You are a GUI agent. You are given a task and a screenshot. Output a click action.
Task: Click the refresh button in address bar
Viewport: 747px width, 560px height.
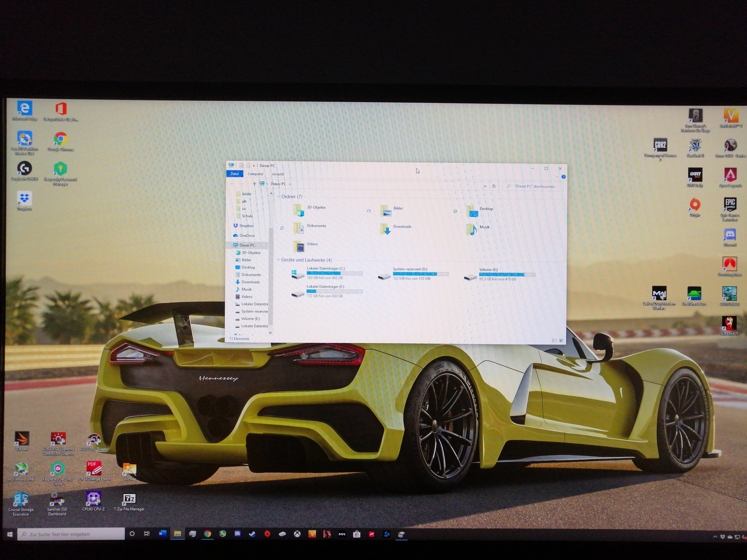tap(494, 186)
